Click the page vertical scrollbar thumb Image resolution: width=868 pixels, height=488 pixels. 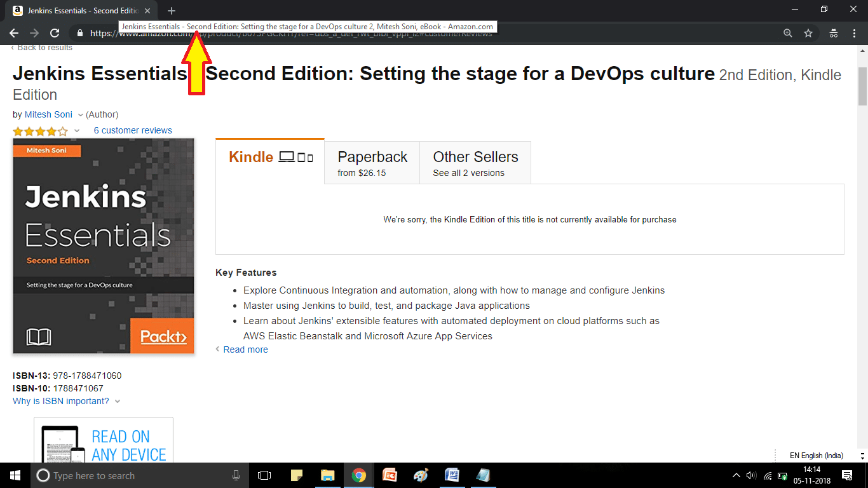(862, 86)
